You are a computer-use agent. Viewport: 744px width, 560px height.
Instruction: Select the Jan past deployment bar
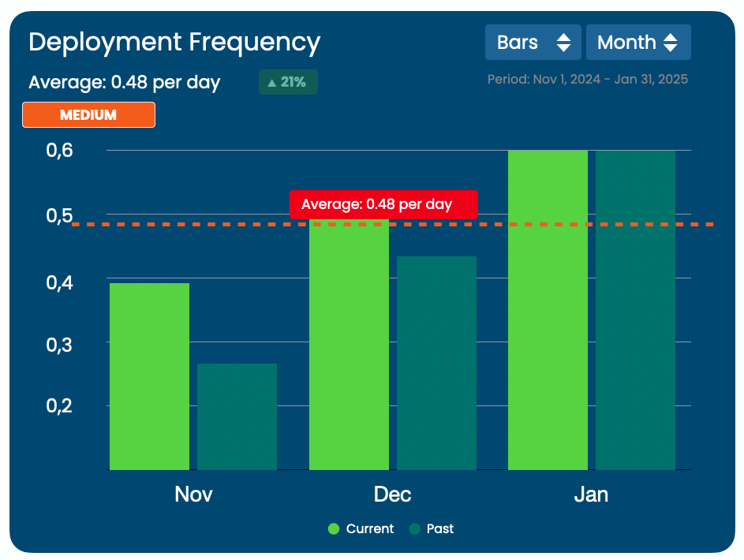click(635, 310)
